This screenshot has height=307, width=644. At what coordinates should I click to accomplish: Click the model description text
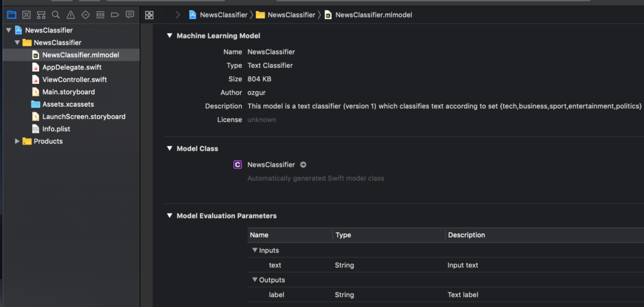point(445,106)
